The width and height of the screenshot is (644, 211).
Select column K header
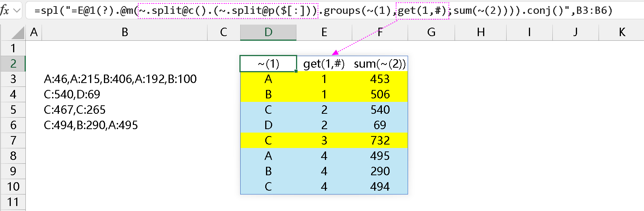(x=622, y=32)
